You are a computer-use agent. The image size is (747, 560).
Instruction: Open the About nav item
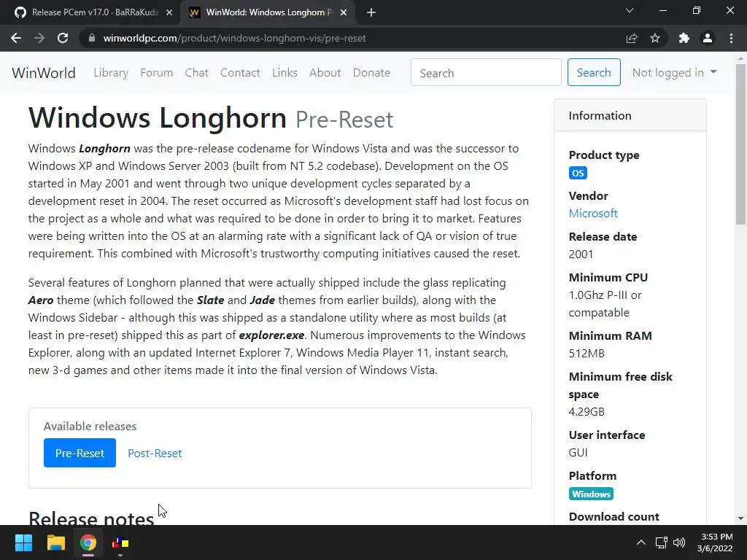[325, 73]
